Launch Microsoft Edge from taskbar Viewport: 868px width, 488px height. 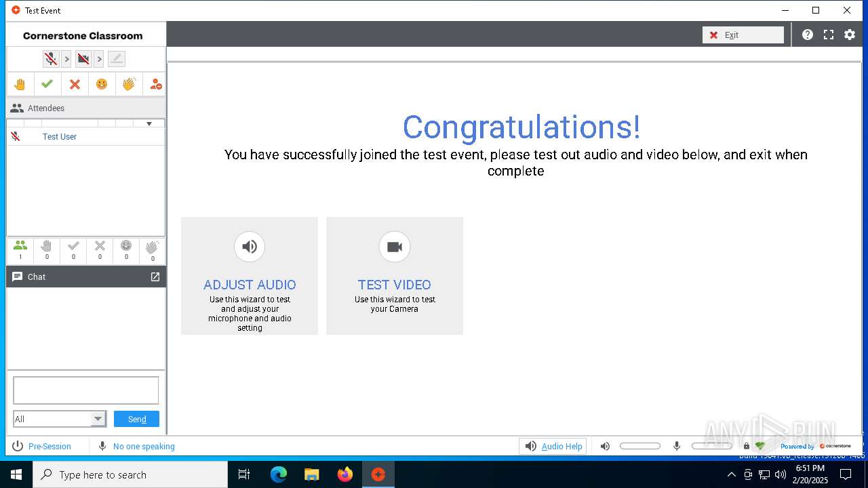279,474
